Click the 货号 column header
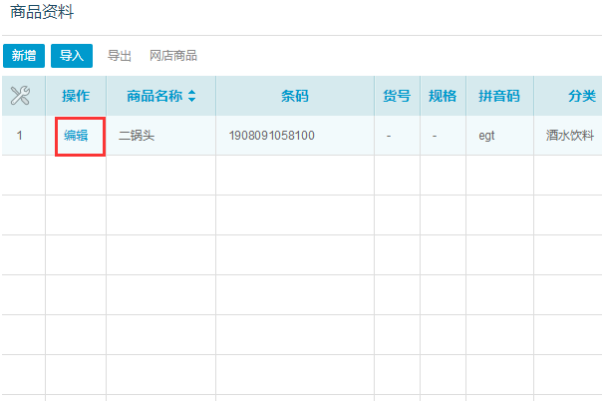Image resolution: width=613 pixels, height=405 pixels. tap(397, 96)
